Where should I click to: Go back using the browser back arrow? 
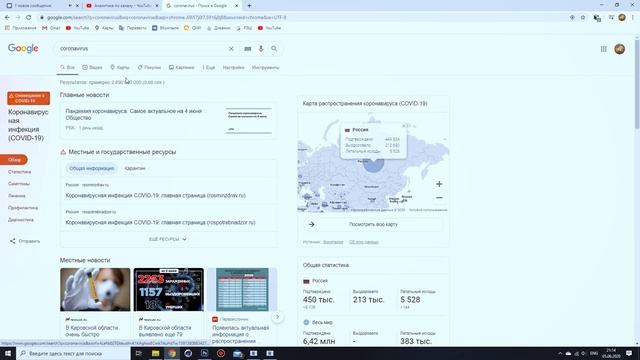[7, 18]
